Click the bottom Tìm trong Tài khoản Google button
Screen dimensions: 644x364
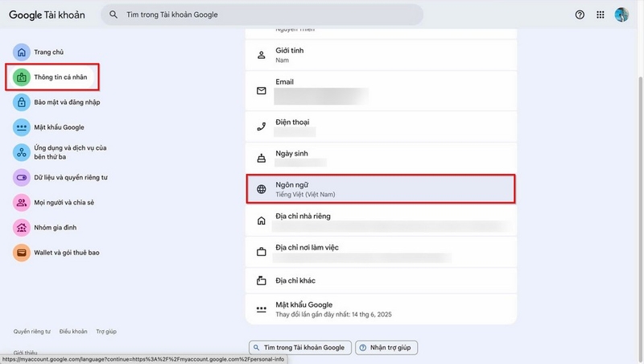pyautogui.click(x=299, y=348)
